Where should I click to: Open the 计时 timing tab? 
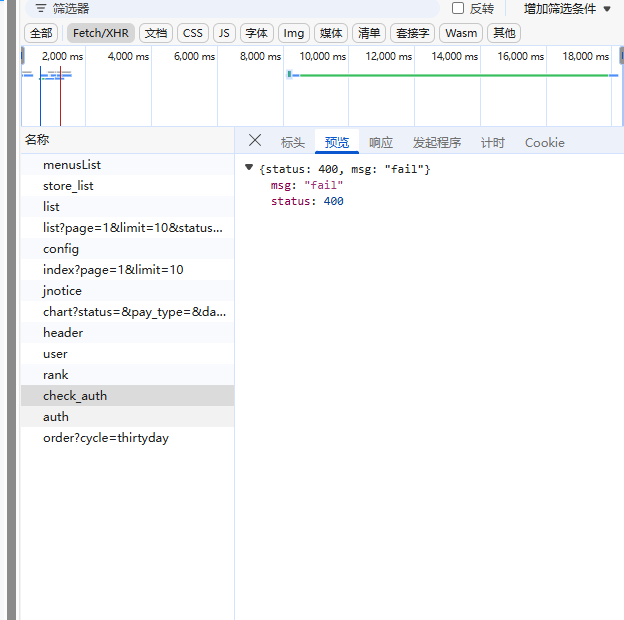click(x=493, y=143)
